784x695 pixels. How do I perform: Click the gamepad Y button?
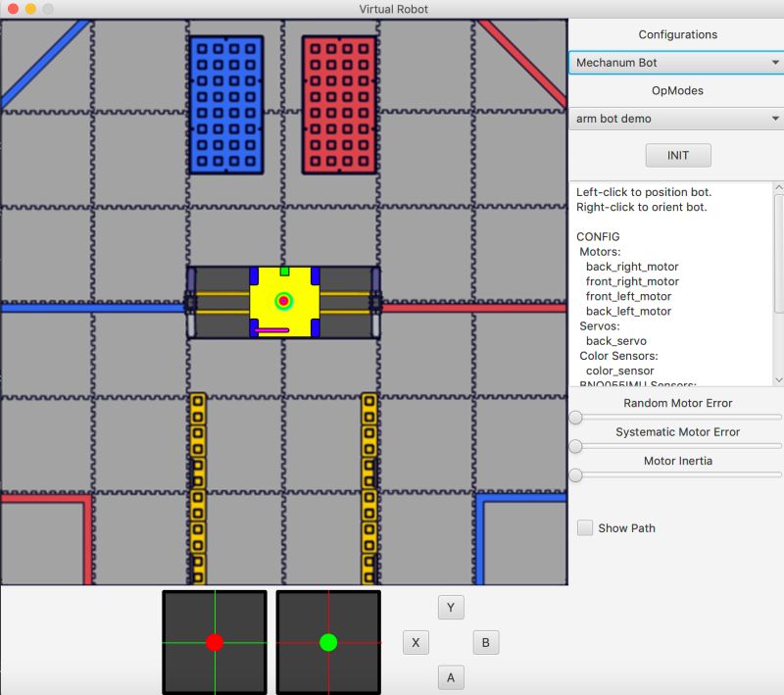pos(451,608)
